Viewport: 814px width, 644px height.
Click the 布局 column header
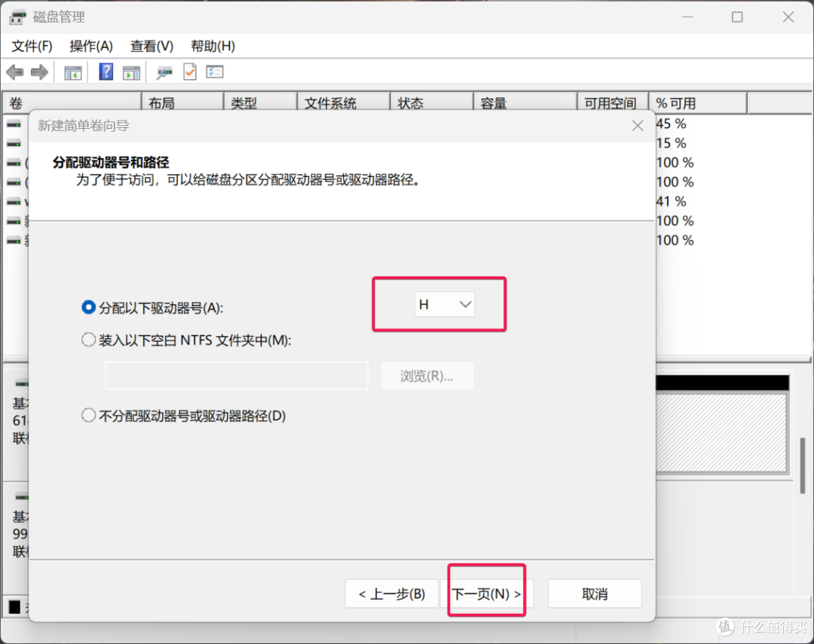coord(182,103)
